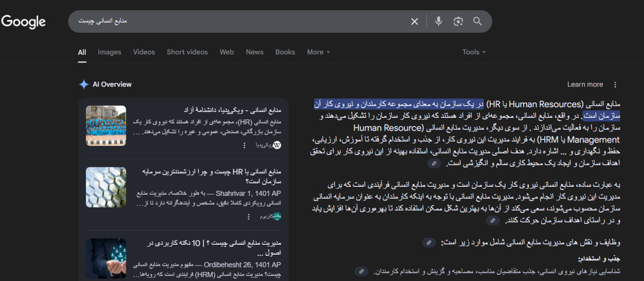This screenshot has width=644, height=281.
Task: Open the Books tab
Action: tap(285, 52)
